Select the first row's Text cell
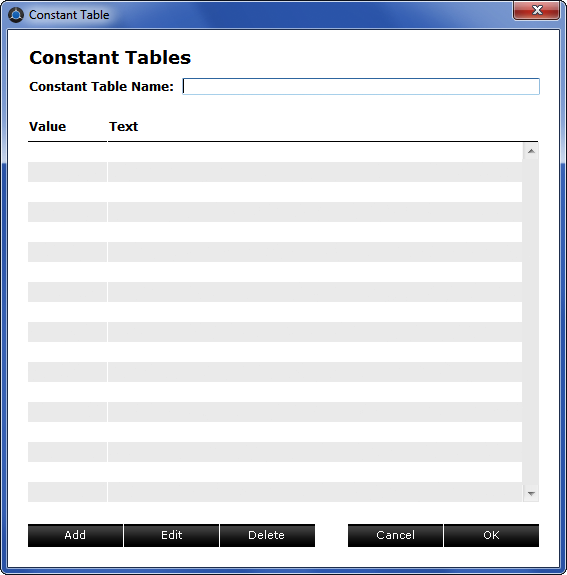 point(315,152)
